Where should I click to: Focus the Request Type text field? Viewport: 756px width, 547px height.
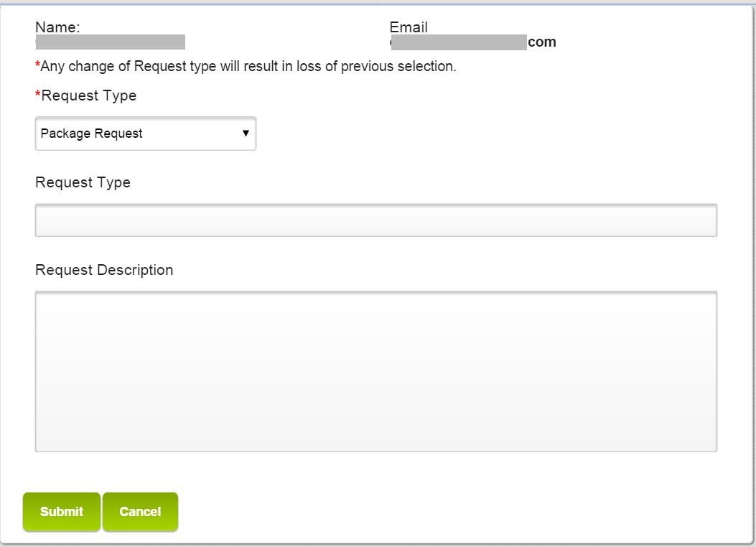375,220
